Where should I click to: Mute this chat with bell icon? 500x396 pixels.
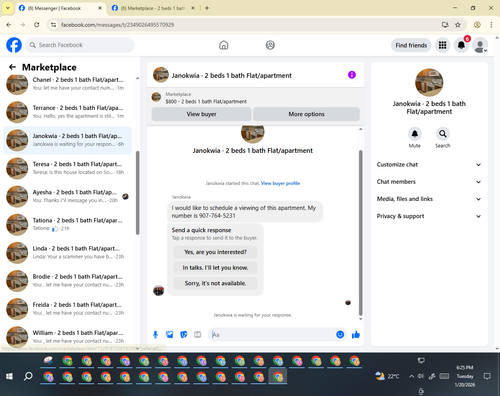(415, 134)
